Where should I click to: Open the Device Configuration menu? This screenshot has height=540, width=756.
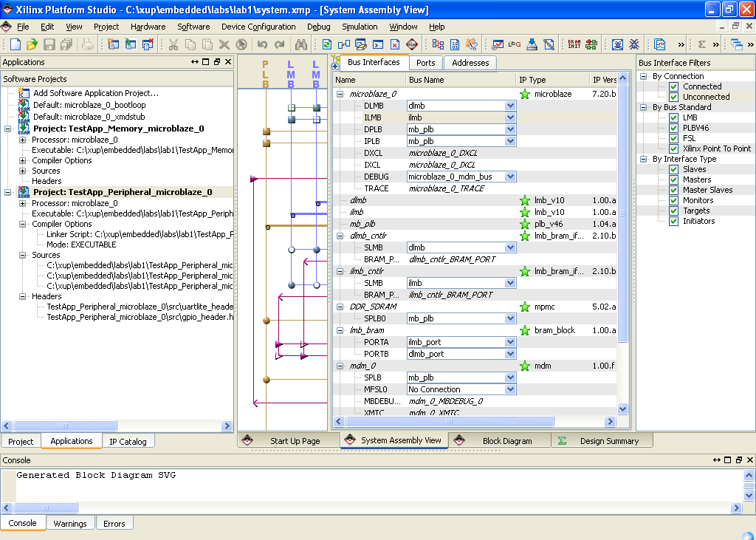[258, 27]
